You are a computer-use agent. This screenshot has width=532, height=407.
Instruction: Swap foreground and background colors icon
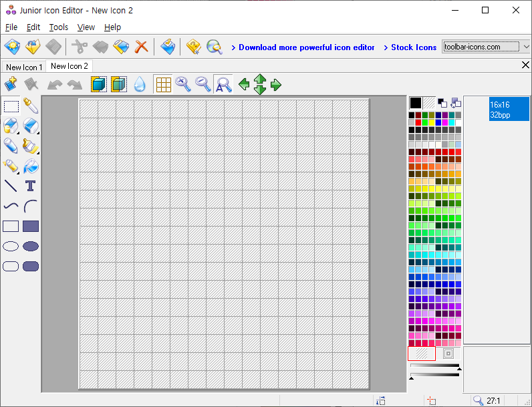click(x=456, y=103)
